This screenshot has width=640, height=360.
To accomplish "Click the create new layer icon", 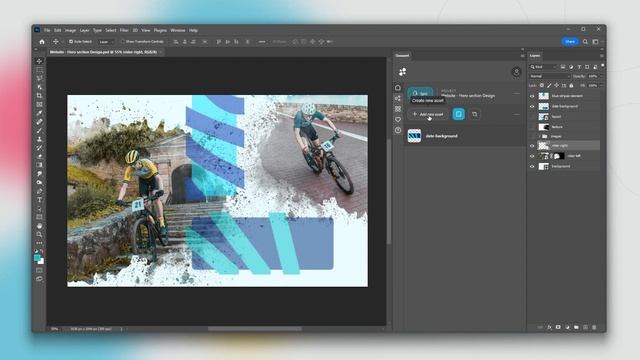I will (585, 327).
